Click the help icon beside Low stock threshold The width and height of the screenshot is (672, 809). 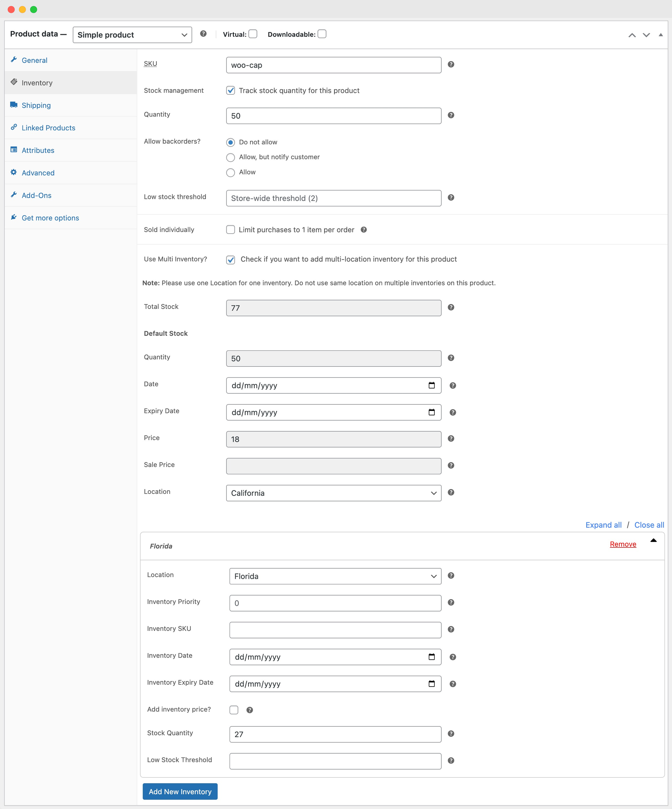pos(451,197)
